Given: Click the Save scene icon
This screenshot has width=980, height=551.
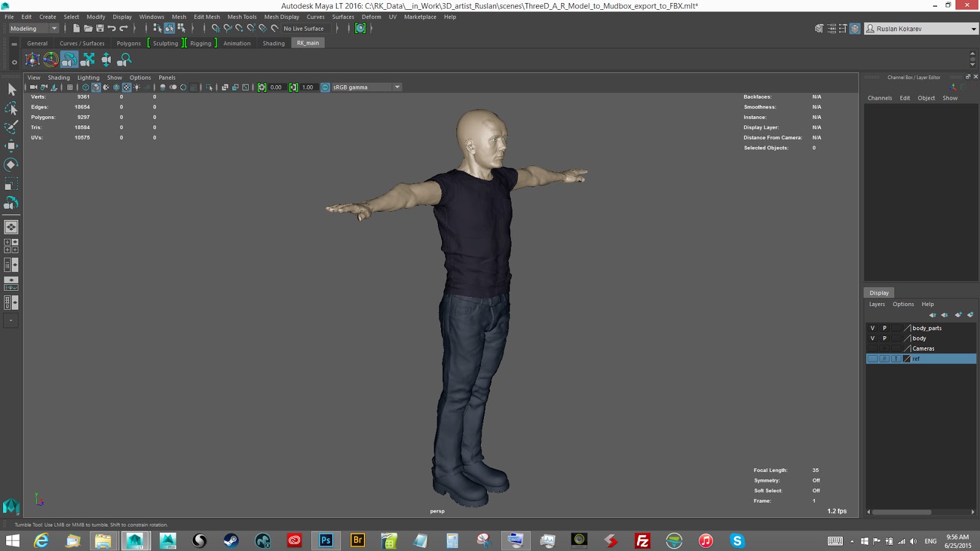Looking at the screenshot, I should click(x=100, y=28).
